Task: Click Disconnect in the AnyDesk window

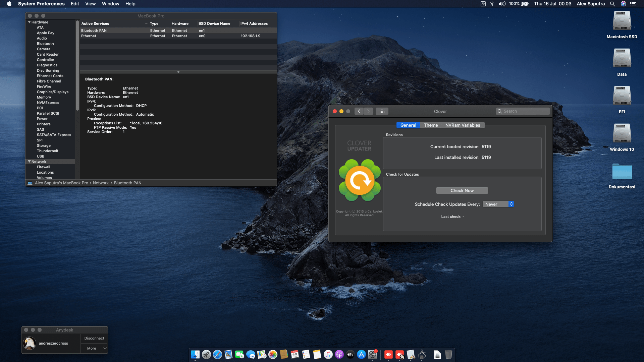Action: click(94, 338)
